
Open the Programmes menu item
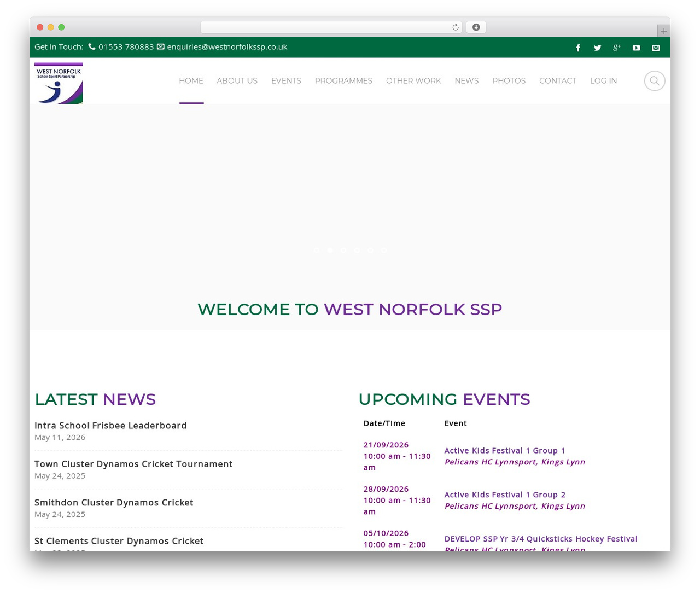point(343,81)
